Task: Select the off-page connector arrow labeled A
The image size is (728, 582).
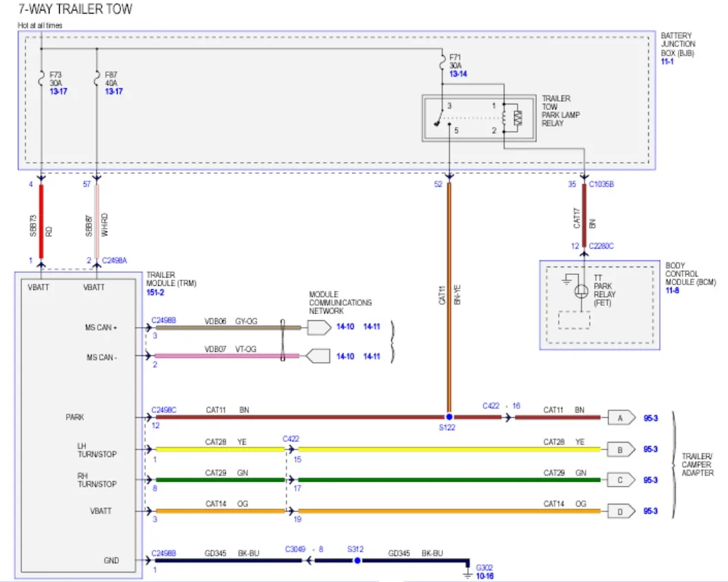Action: [621, 418]
